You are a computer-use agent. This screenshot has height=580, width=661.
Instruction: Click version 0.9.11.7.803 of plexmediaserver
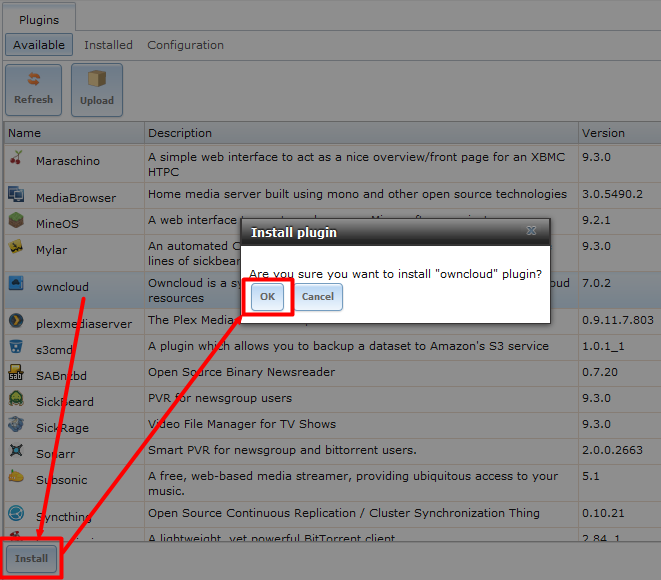[x=618, y=320]
